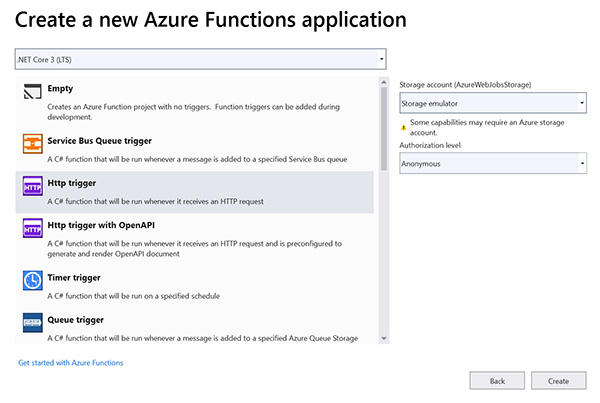Click the Empty project template icon
Image resolution: width=600 pixels, height=403 pixels.
(x=33, y=91)
